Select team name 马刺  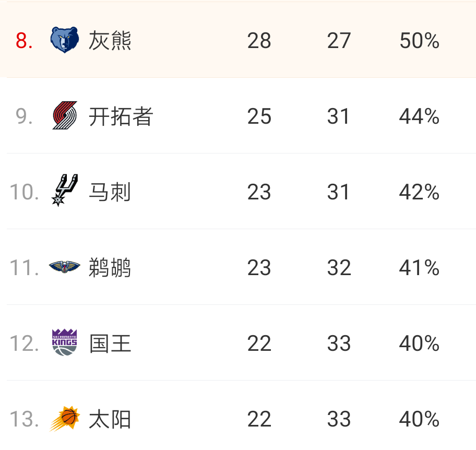click(110, 192)
